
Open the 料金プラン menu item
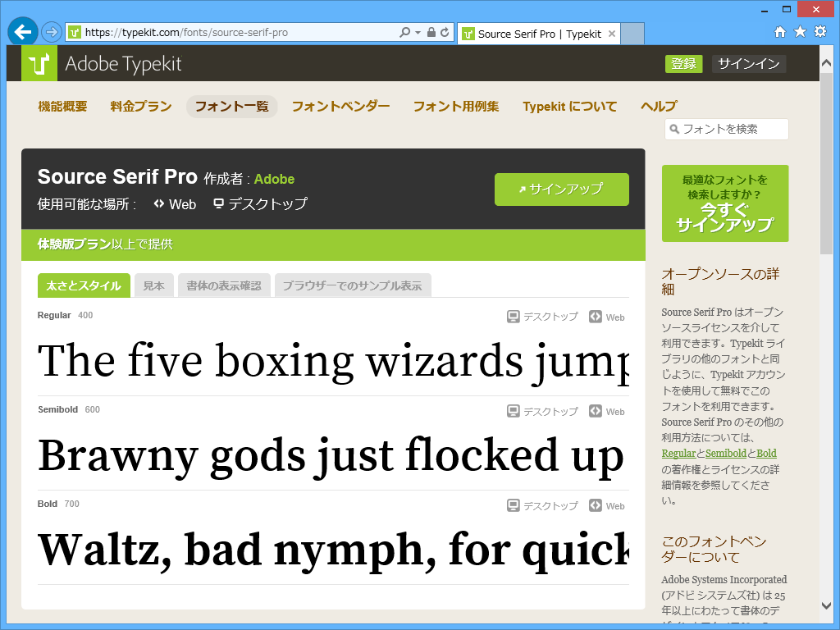[139, 106]
